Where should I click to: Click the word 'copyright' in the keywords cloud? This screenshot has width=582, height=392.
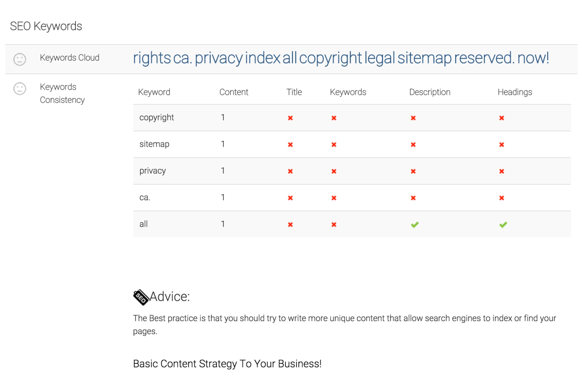point(330,58)
